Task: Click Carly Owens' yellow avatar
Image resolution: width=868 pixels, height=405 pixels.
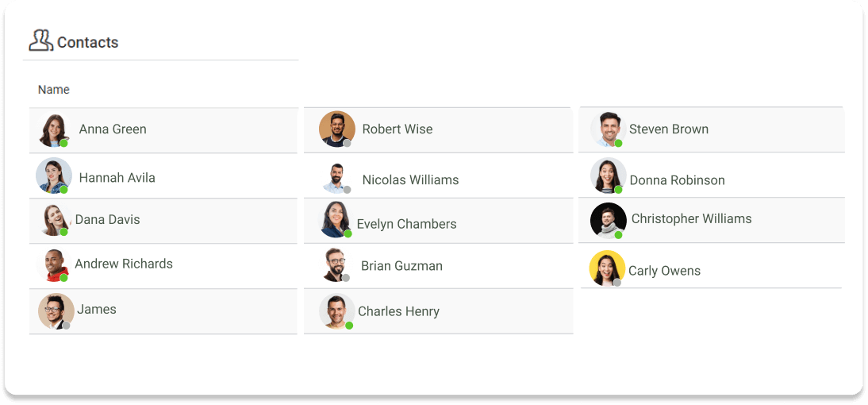Action: (x=607, y=268)
